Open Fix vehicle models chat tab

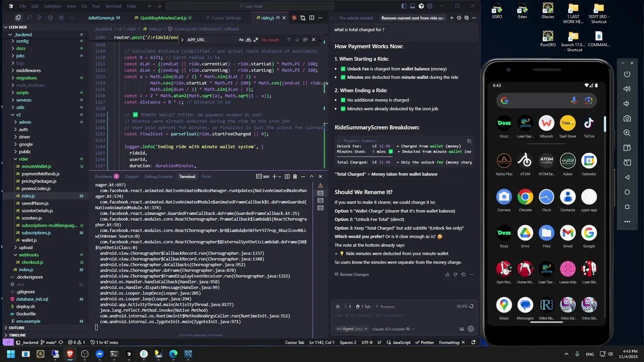356,18
